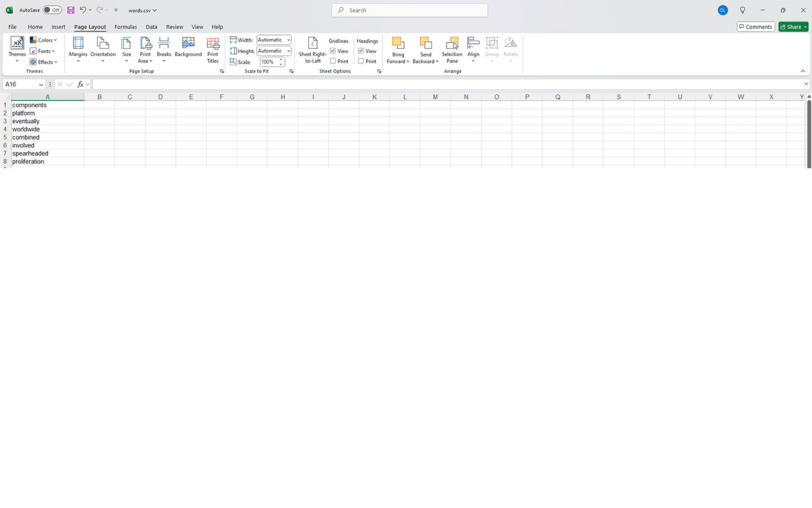Switch to the Review tab

click(174, 27)
